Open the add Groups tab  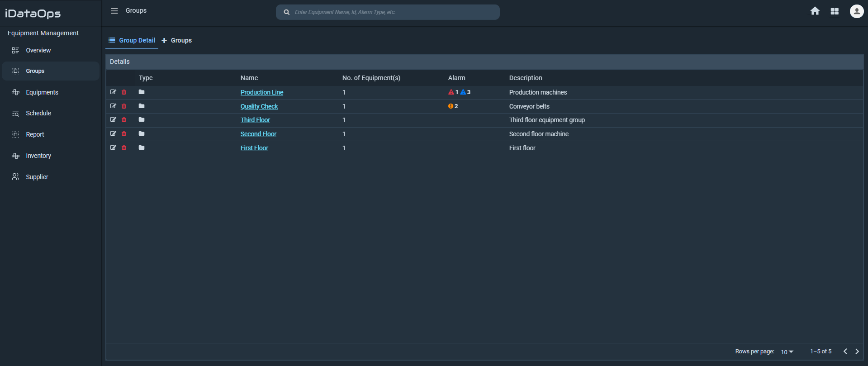pos(177,40)
